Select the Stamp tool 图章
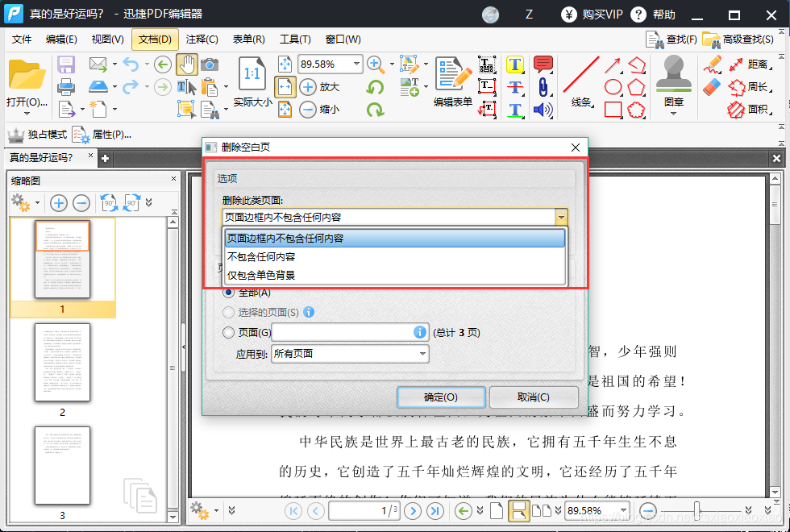 point(674,81)
